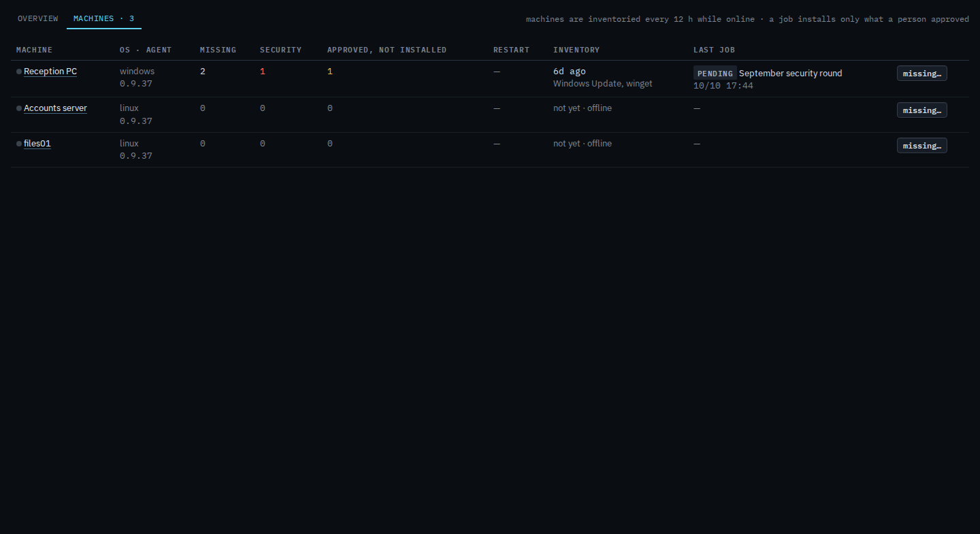Click the missing… button for files01
Screen dimensions: 980x534
click(x=921, y=146)
